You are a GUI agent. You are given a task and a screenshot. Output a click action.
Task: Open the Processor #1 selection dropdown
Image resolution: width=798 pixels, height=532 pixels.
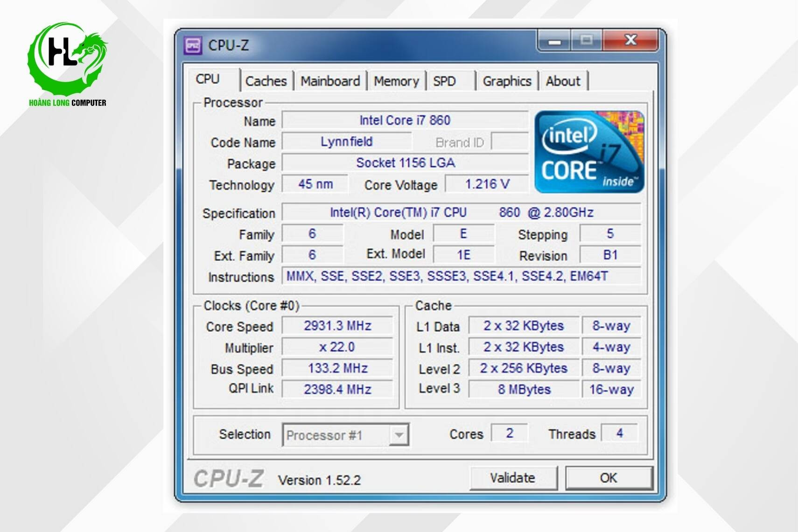(399, 435)
